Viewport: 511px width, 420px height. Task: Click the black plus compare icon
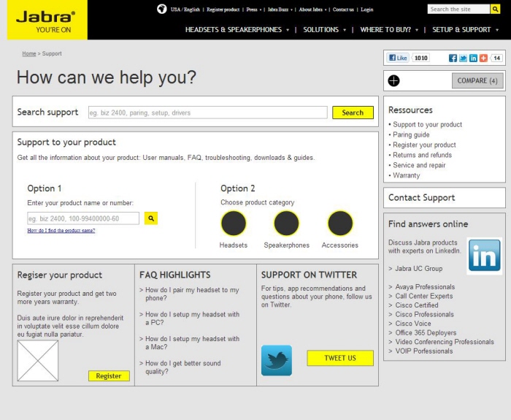393,80
